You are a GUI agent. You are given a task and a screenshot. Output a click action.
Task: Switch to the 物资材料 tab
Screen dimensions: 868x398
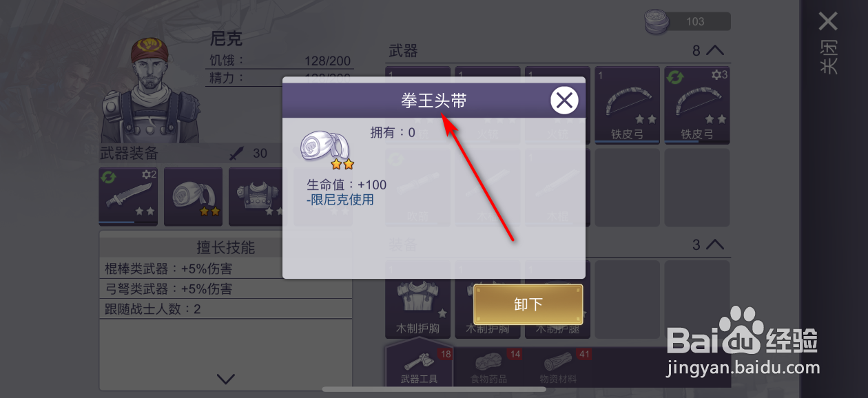559,366
